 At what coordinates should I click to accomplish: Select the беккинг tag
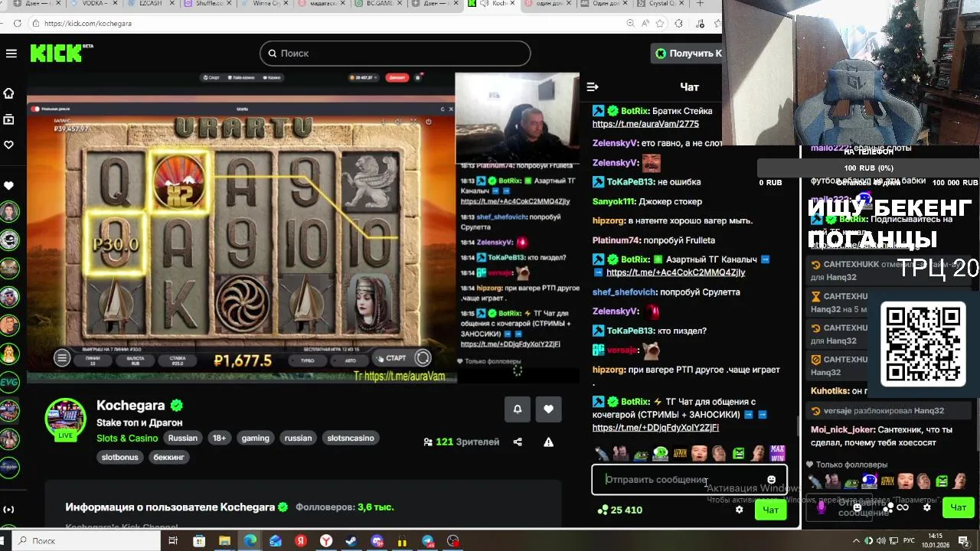(169, 457)
